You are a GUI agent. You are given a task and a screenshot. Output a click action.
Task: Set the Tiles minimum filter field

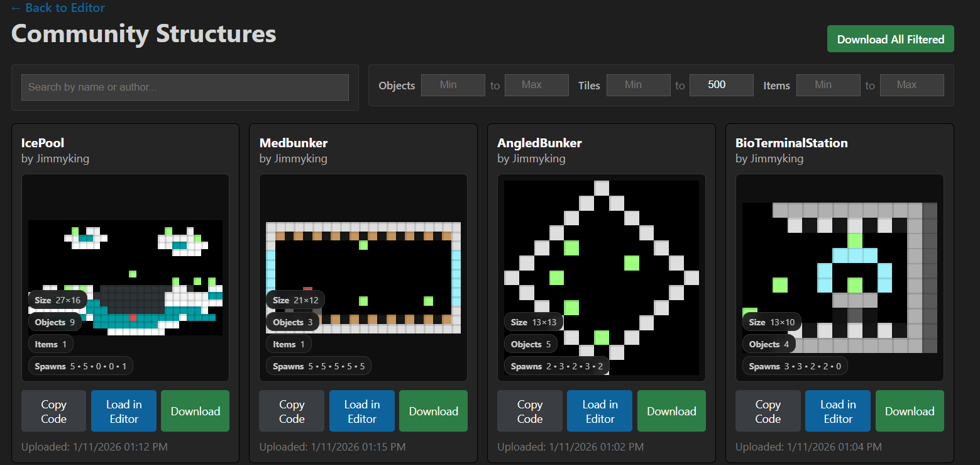[x=638, y=85]
